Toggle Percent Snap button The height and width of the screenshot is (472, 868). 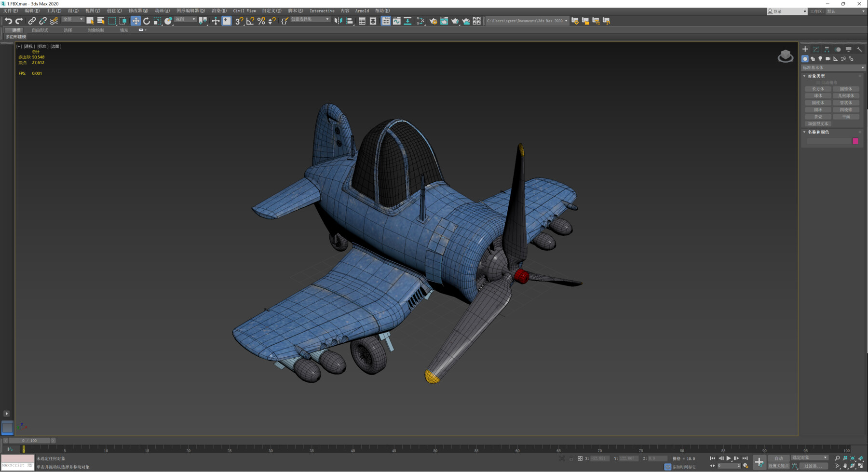261,21
